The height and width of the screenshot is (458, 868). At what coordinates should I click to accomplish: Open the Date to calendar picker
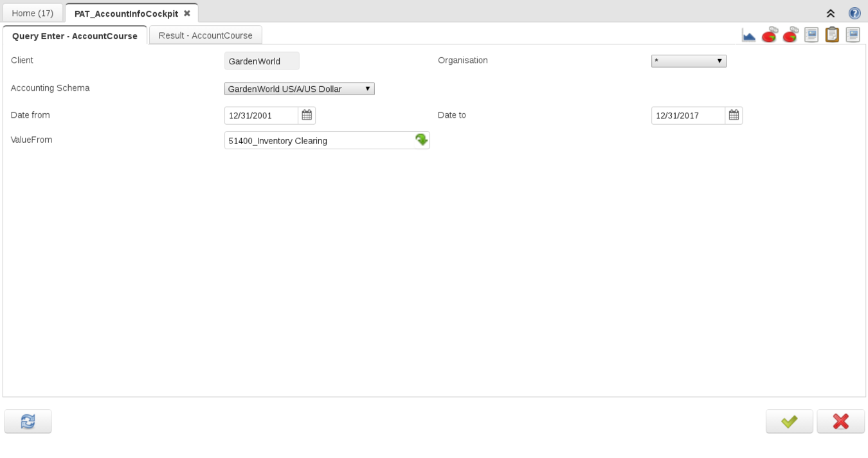[x=734, y=115]
